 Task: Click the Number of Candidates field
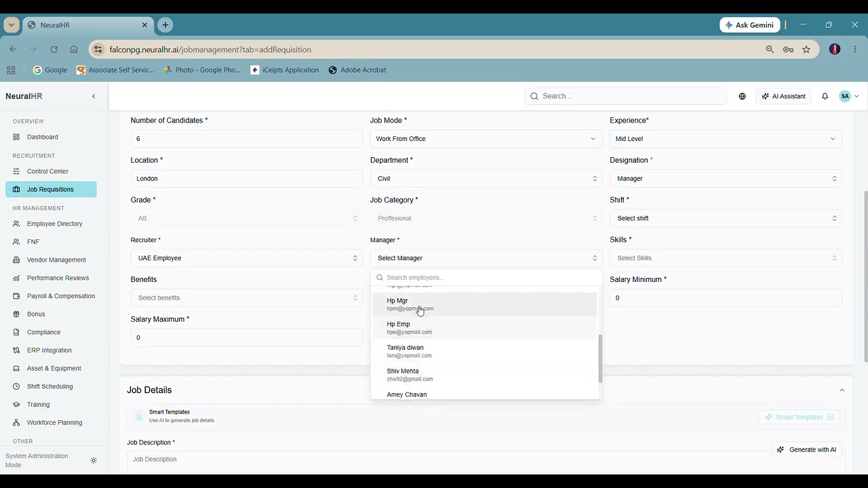point(247,139)
